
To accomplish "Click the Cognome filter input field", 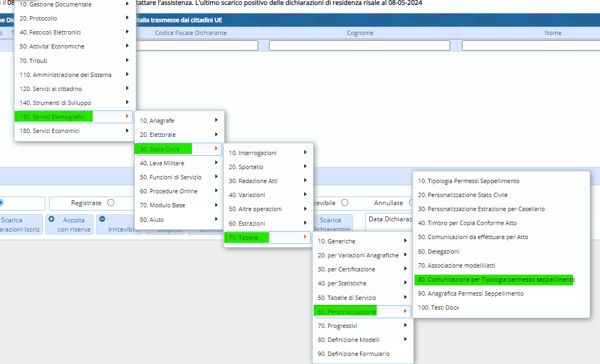I will 360,46.
